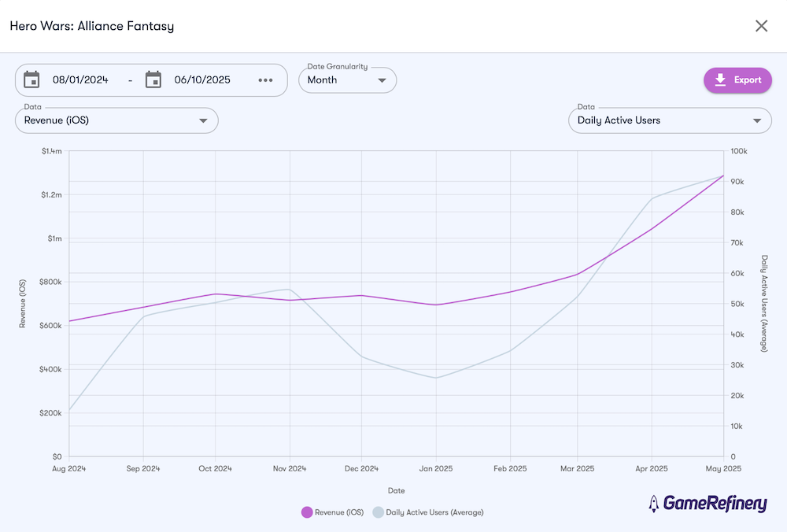Open the date range more options ellipsis

(x=265, y=80)
